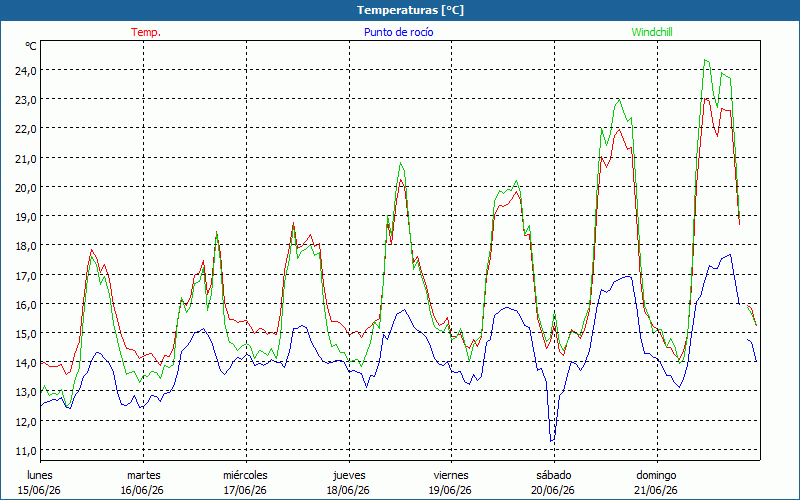Image resolution: width=800 pixels, height=500 pixels.
Task: Click the miércoles day label
Action: pyautogui.click(x=245, y=475)
